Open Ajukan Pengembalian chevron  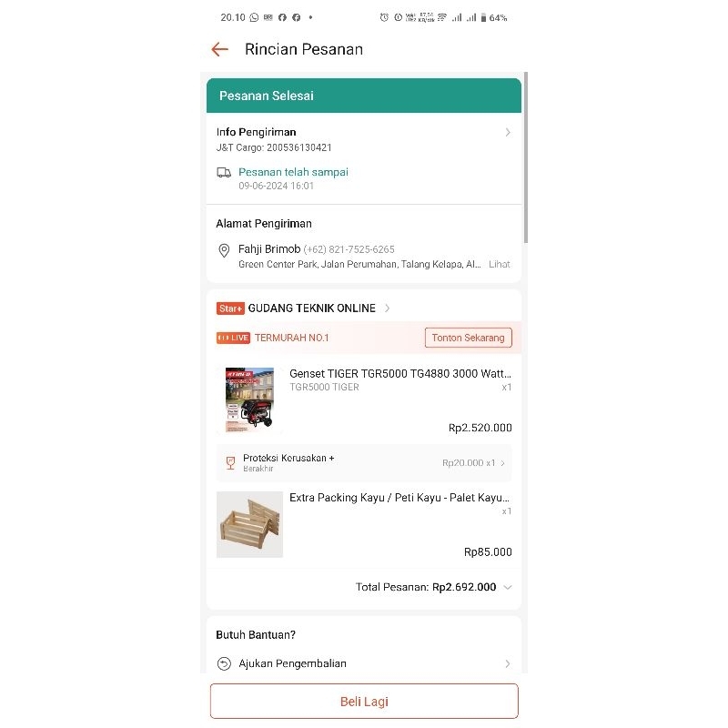tap(508, 663)
